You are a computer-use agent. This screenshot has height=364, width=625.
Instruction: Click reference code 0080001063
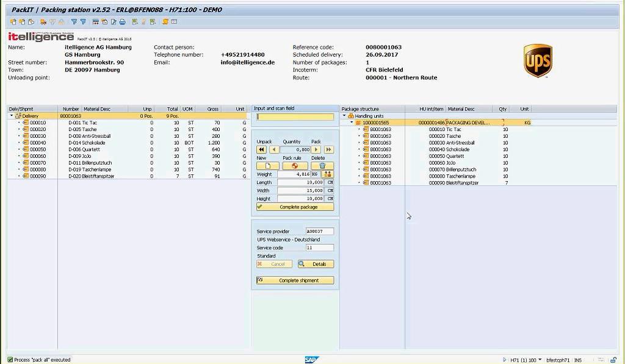tap(383, 47)
